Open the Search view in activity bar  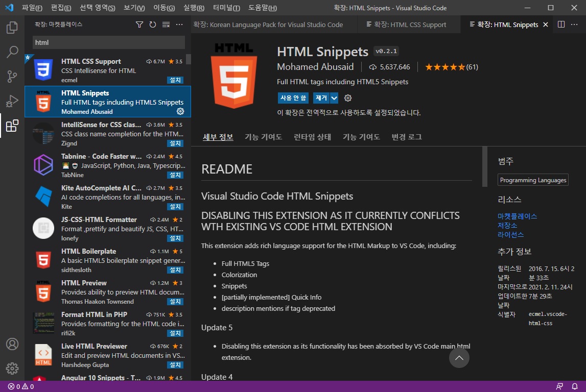click(12, 52)
